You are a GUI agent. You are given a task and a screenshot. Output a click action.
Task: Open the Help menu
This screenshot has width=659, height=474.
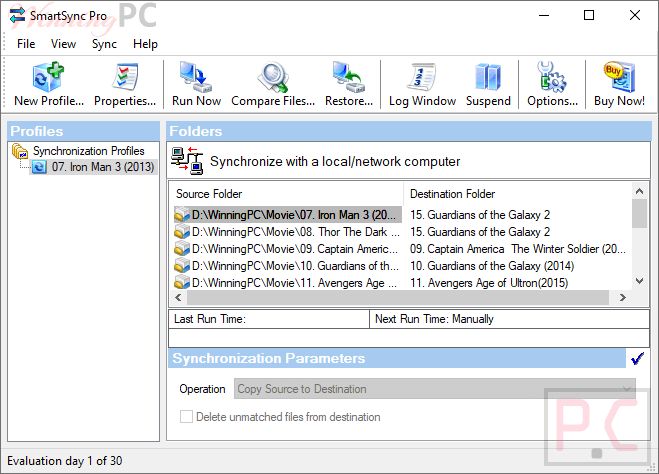tap(145, 44)
